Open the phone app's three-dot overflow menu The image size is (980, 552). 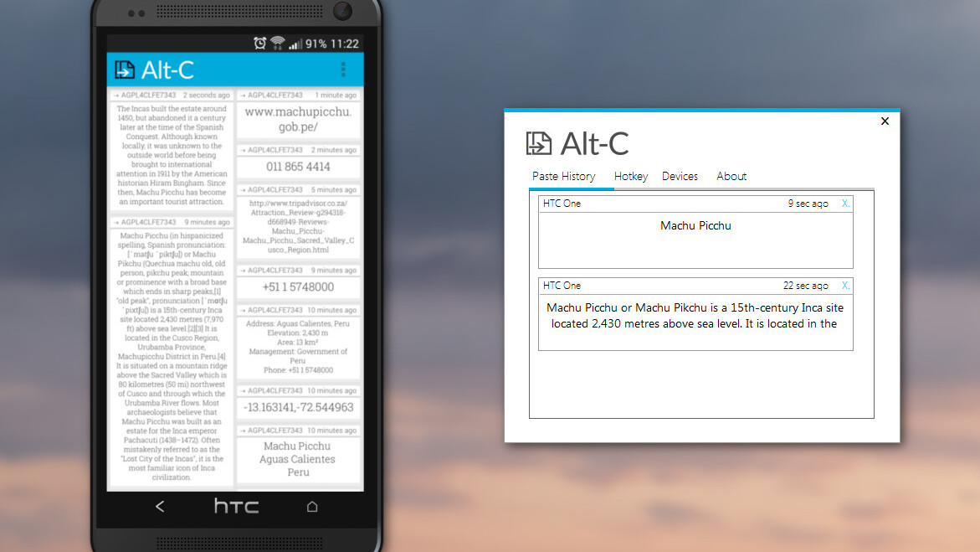point(343,70)
